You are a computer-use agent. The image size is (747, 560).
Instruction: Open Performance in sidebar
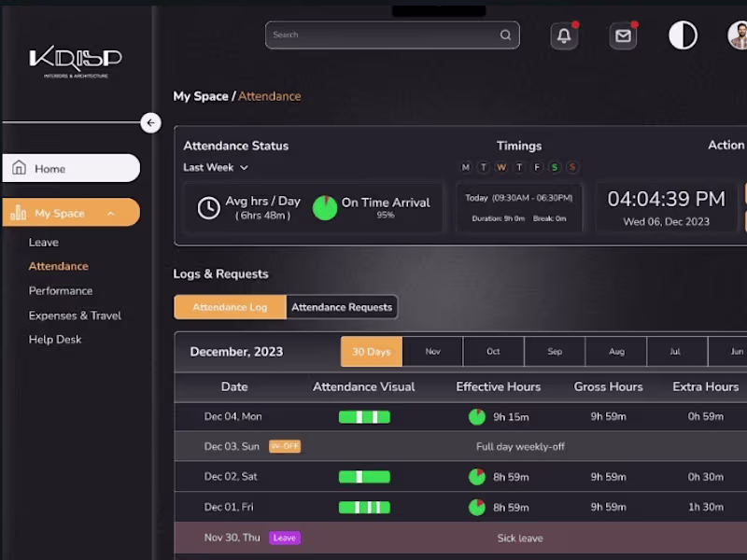[61, 291]
